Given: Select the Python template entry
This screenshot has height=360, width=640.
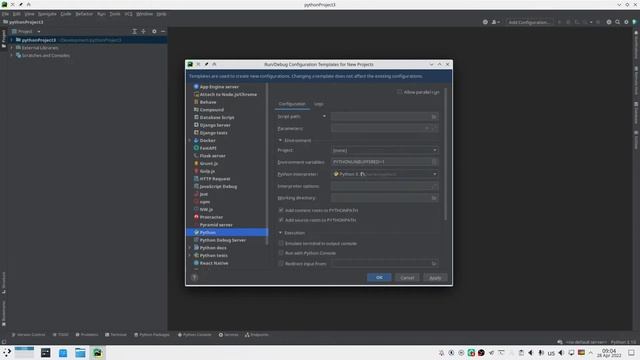Looking at the screenshot, I should click(x=227, y=232).
